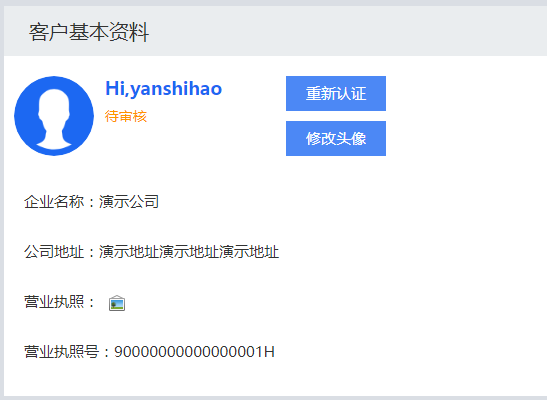
Task: Select the 营业执照 field label
Action: [54, 302]
